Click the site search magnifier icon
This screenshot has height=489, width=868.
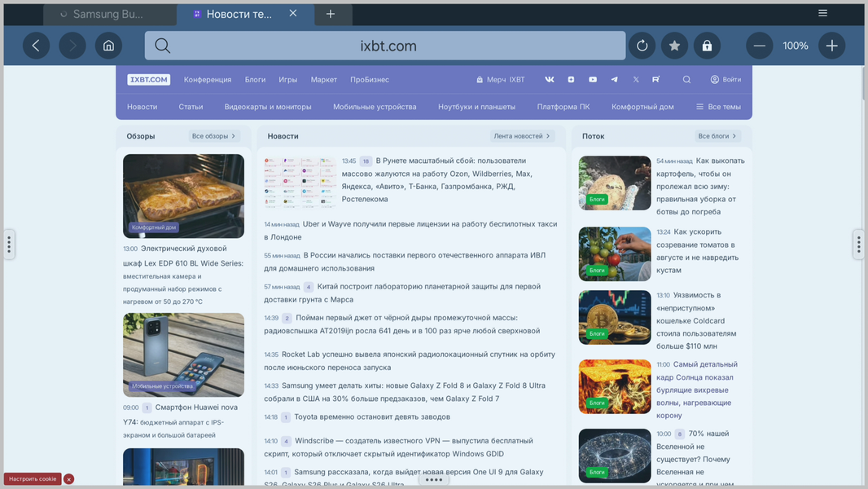click(x=686, y=79)
